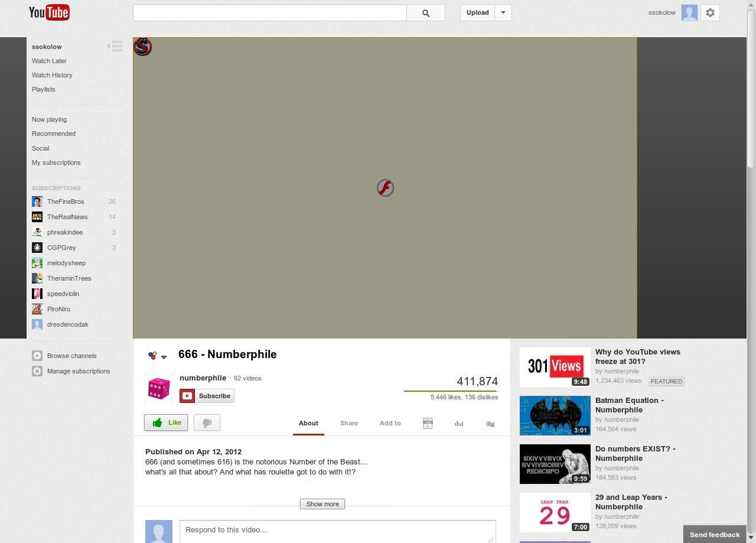Open the Watch Later sidebar link
This screenshot has height=543, width=756.
click(x=49, y=61)
